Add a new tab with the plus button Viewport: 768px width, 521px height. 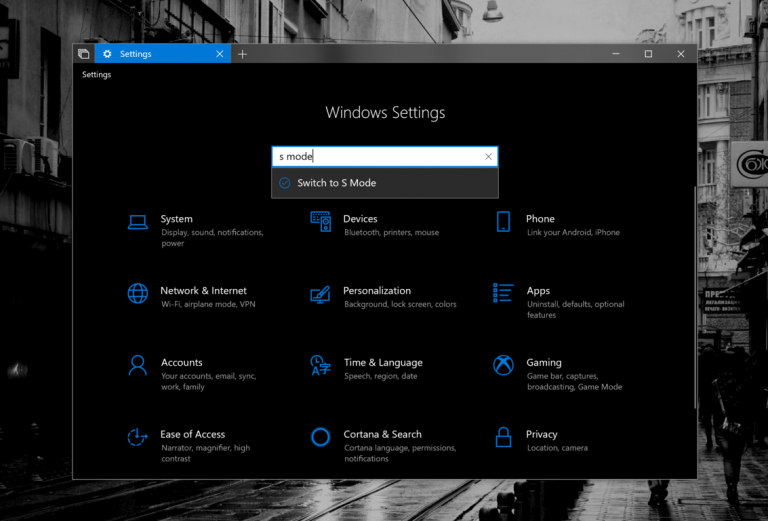(x=242, y=54)
